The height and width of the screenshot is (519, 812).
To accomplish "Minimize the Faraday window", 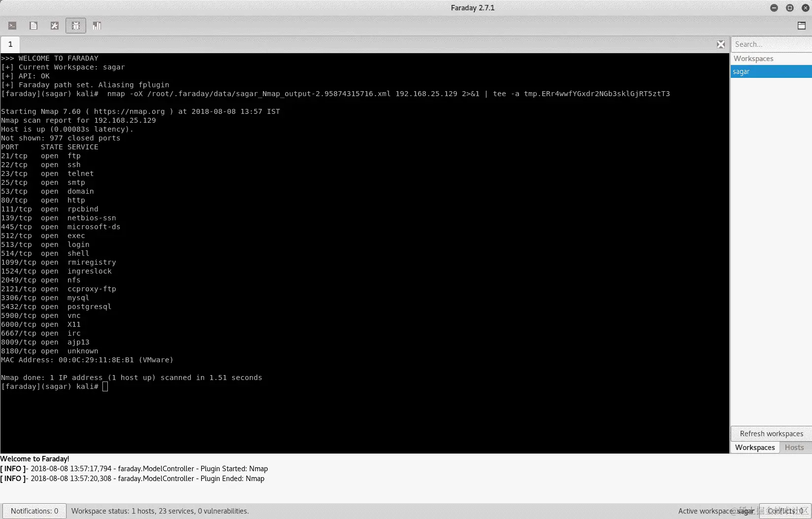I will tap(774, 8).
